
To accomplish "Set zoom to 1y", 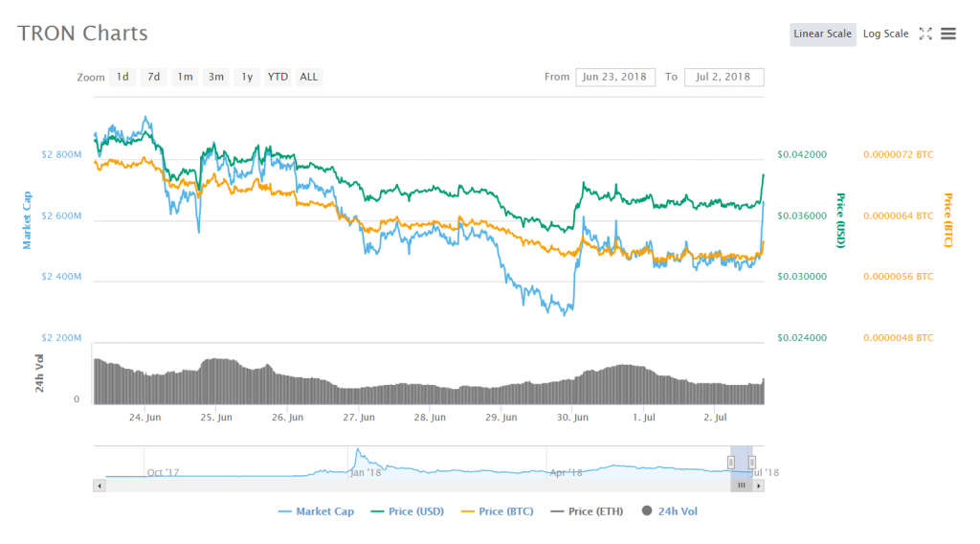I will coord(247,77).
